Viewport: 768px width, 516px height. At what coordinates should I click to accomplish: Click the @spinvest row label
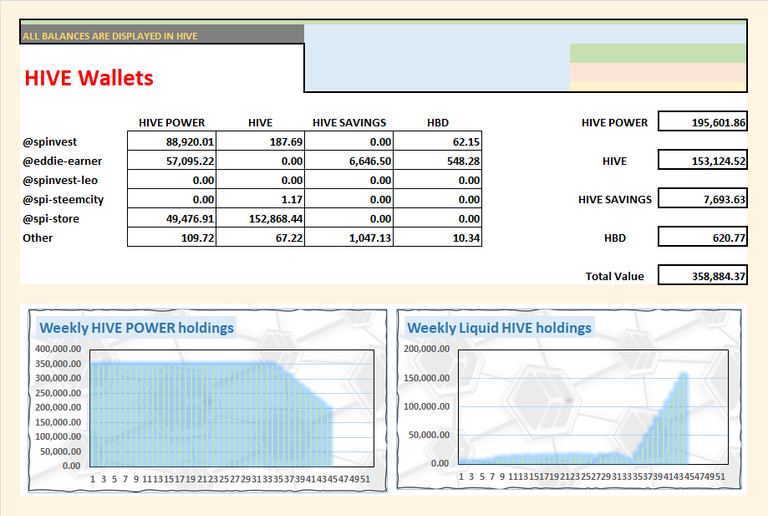click(49, 142)
